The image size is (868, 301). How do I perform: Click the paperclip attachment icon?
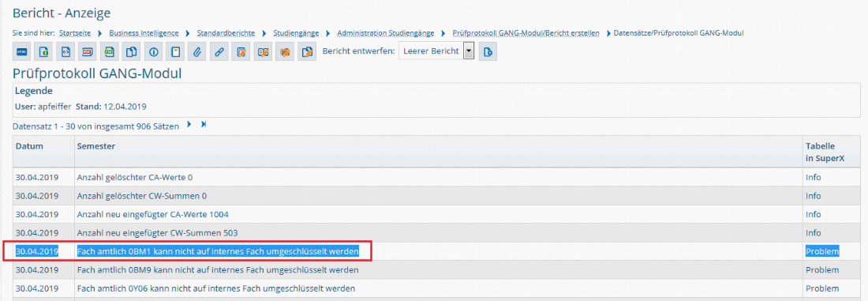point(197,51)
